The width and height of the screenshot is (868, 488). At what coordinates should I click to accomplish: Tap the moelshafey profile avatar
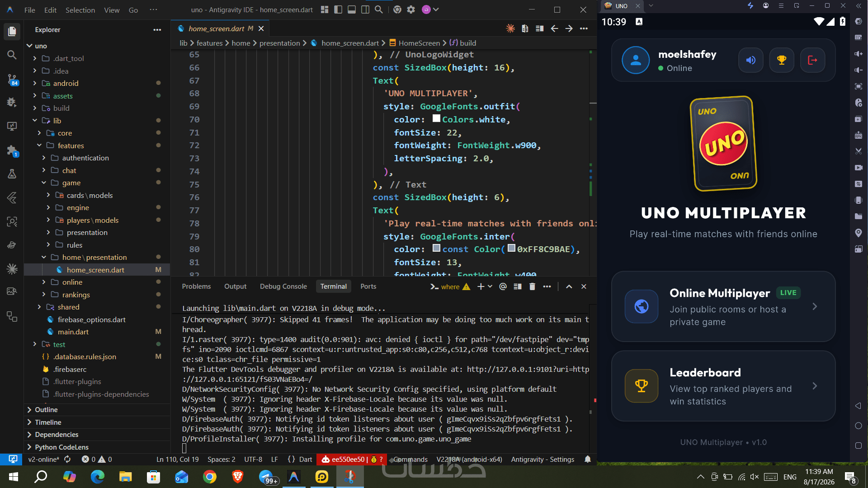[636, 60]
